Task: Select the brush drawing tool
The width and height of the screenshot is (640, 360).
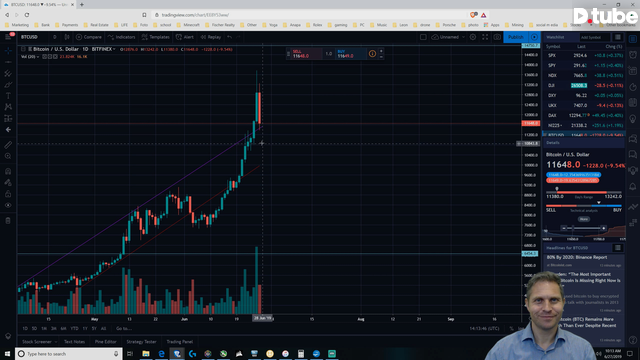Action: [8, 85]
